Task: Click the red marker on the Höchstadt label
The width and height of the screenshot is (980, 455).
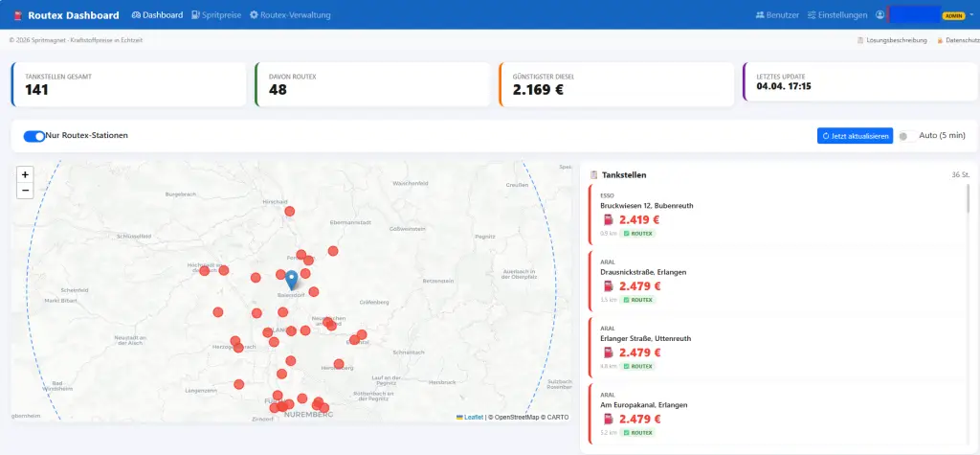Action: 205,271
